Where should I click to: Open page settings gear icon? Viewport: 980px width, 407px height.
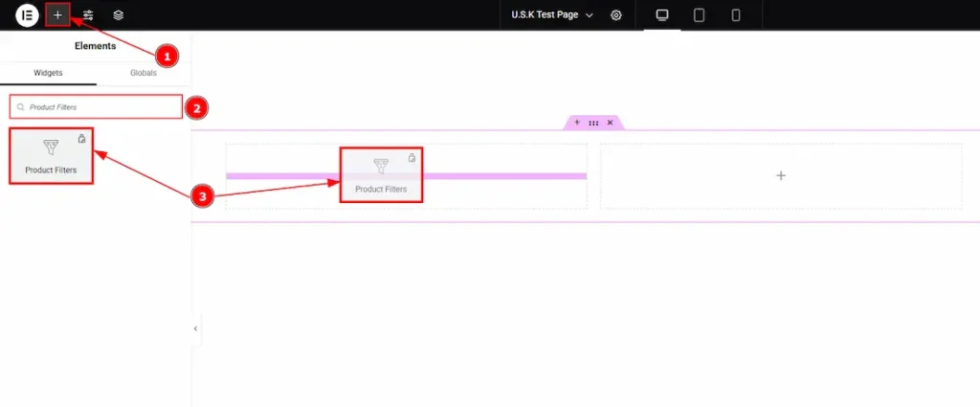point(616,15)
